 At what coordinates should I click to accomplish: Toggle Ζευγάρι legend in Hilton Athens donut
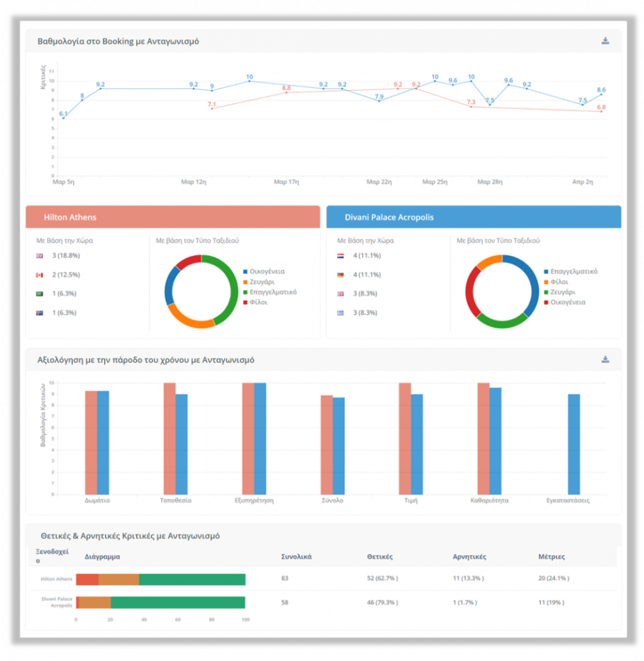(262, 282)
